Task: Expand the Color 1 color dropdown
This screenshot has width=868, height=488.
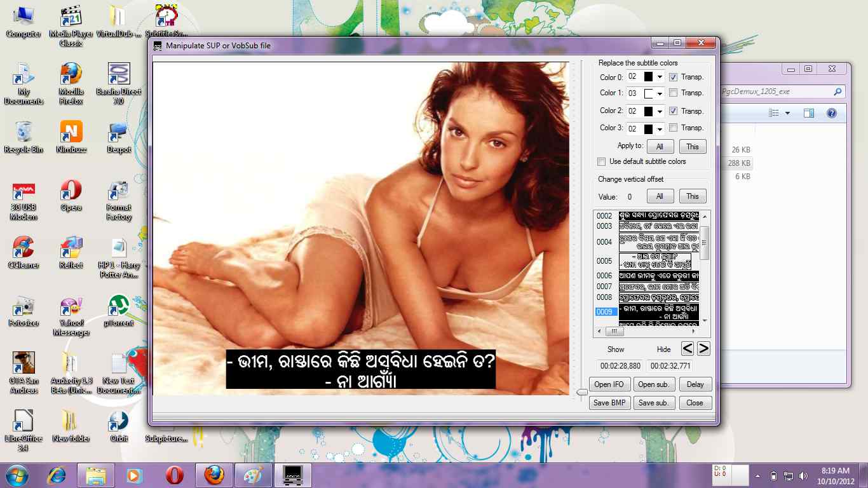Action: 660,93
